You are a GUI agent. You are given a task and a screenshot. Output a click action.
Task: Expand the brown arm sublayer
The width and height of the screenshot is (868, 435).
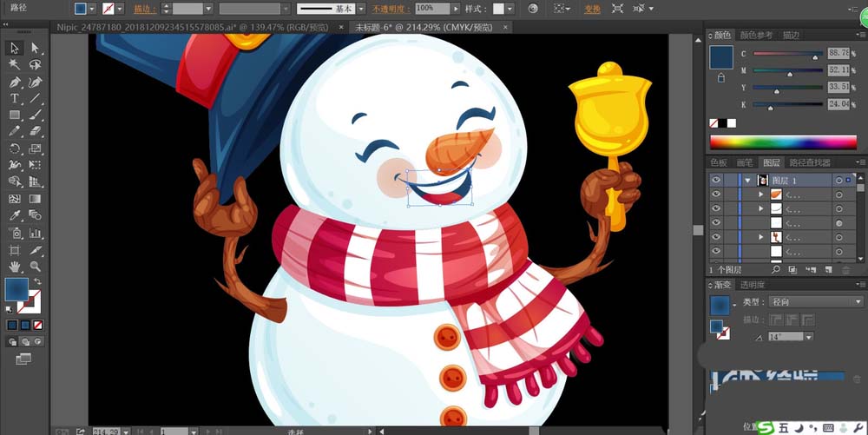tap(760, 237)
